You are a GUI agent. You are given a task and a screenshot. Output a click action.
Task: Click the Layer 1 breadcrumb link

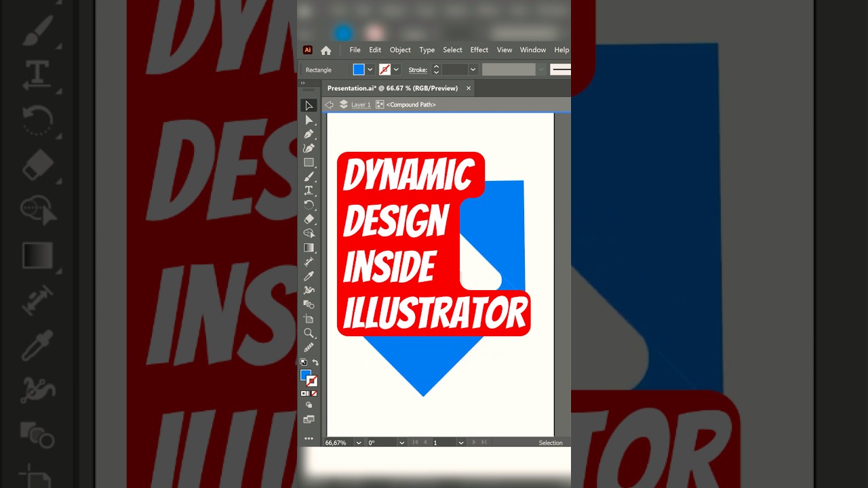[x=361, y=104]
